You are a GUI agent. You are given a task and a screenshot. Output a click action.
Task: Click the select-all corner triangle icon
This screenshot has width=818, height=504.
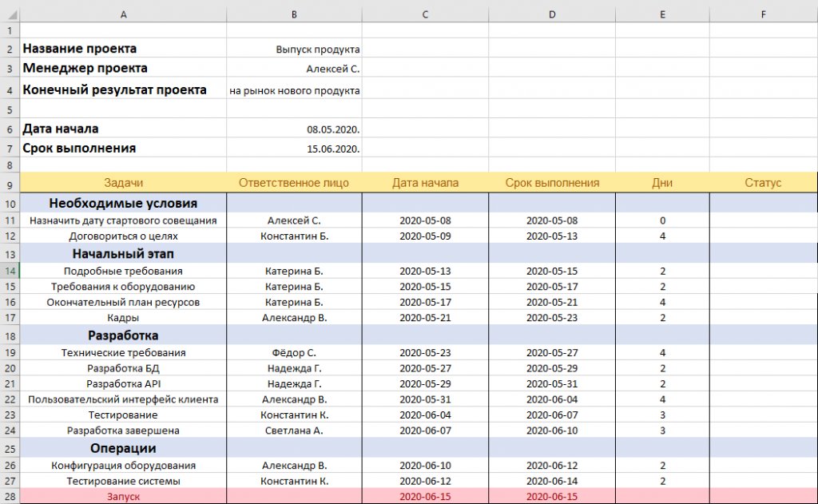click(x=10, y=14)
